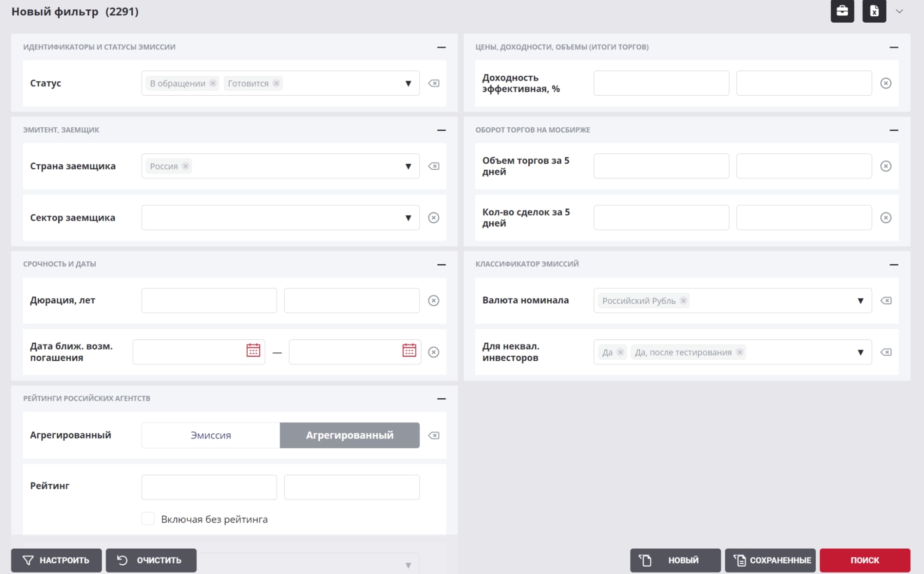Collapse Идентификаторы и статусы эмиссии section
The width and height of the screenshot is (924, 574).
[x=441, y=47]
